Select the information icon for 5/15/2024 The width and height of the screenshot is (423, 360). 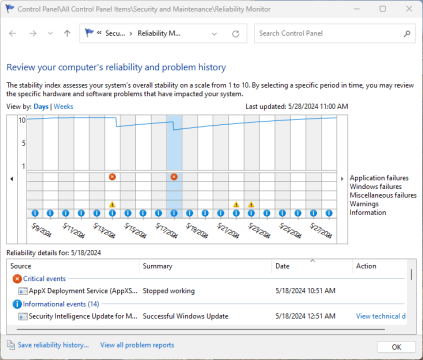click(128, 213)
